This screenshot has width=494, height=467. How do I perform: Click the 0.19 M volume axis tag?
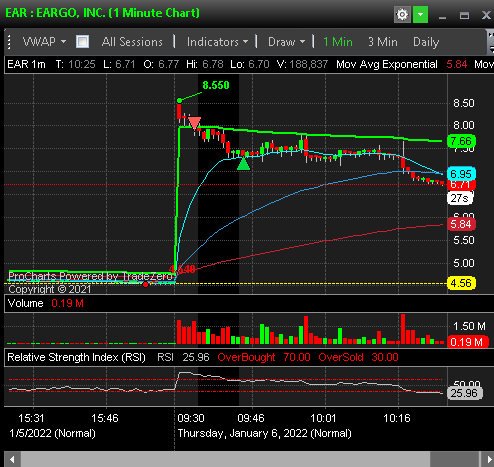point(467,342)
